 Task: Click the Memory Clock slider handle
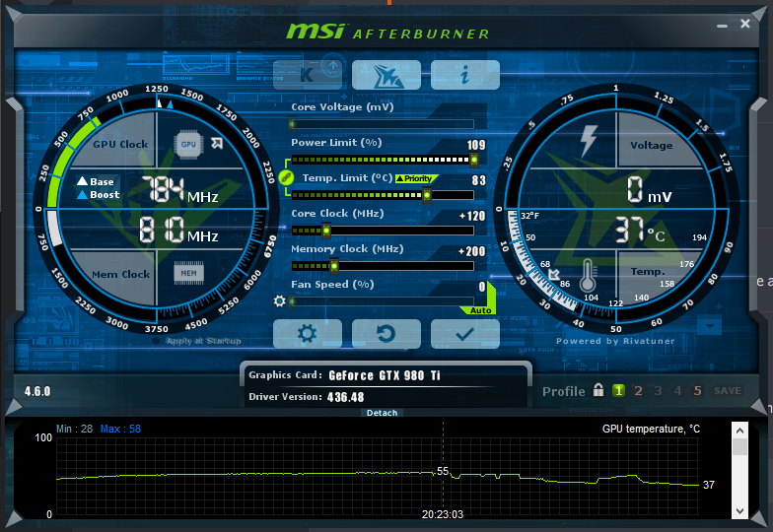click(334, 266)
